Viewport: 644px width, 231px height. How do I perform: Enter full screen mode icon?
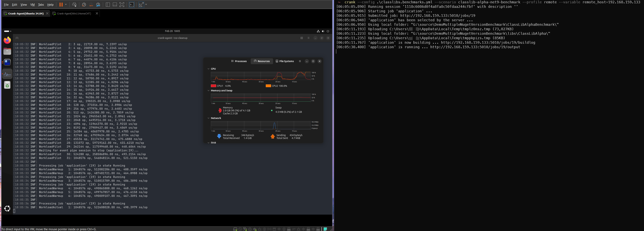tap(122, 4)
